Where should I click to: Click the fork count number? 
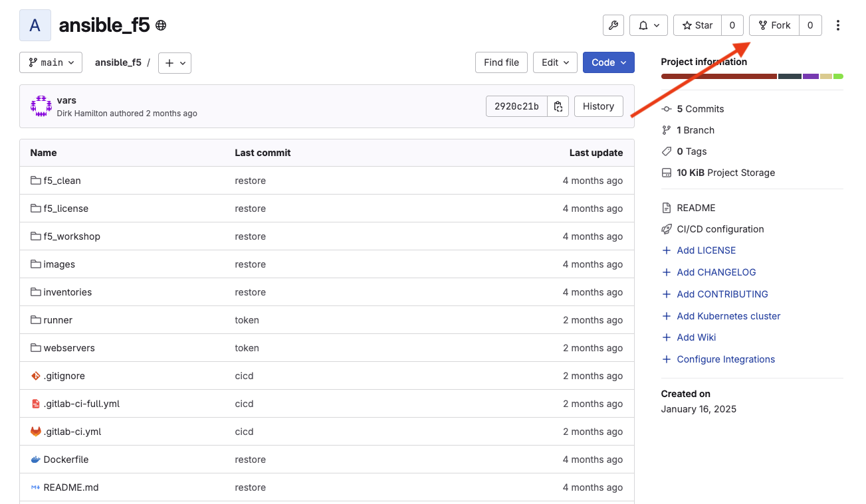click(x=810, y=25)
